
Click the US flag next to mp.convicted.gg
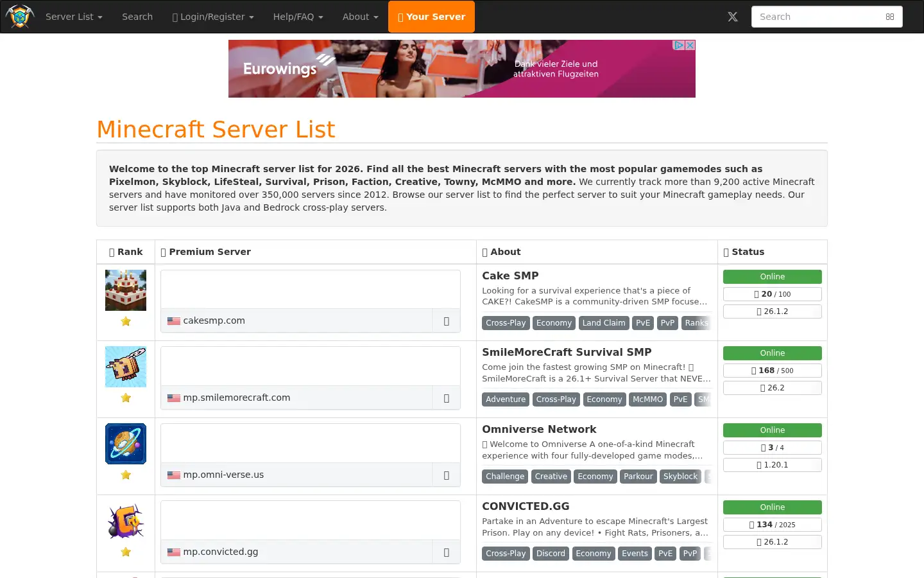(174, 552)
